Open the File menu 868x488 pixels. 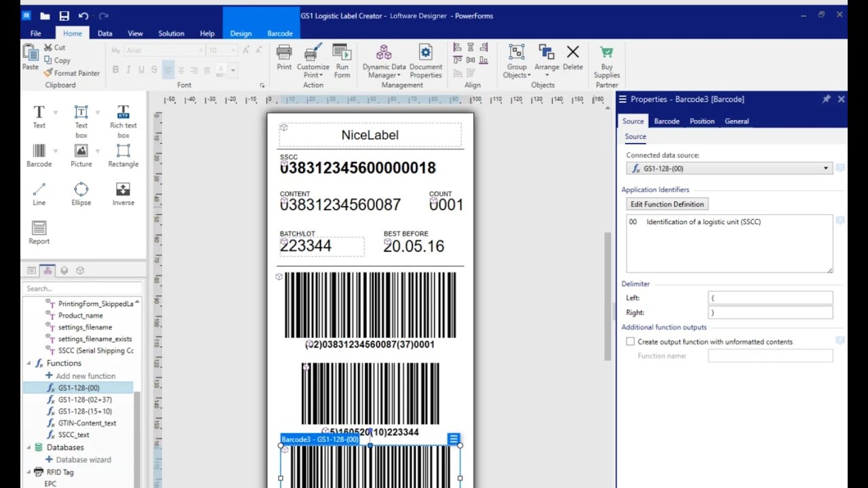[x=36, y=33]
